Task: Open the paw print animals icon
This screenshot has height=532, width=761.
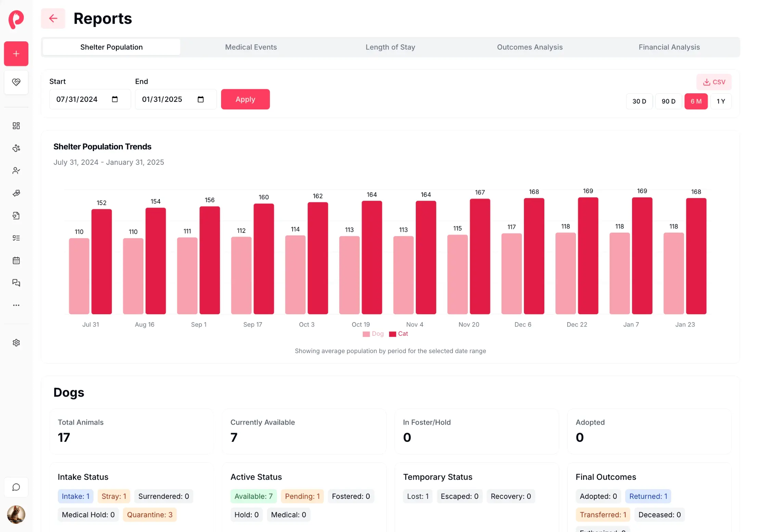Action: [16, 148]
